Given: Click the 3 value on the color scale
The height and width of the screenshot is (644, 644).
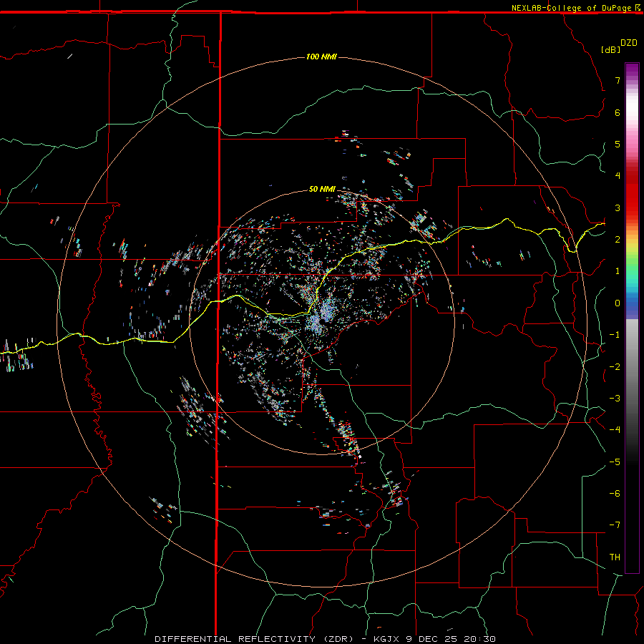Looking at the screenshot, I should click(x=618, y=208).
